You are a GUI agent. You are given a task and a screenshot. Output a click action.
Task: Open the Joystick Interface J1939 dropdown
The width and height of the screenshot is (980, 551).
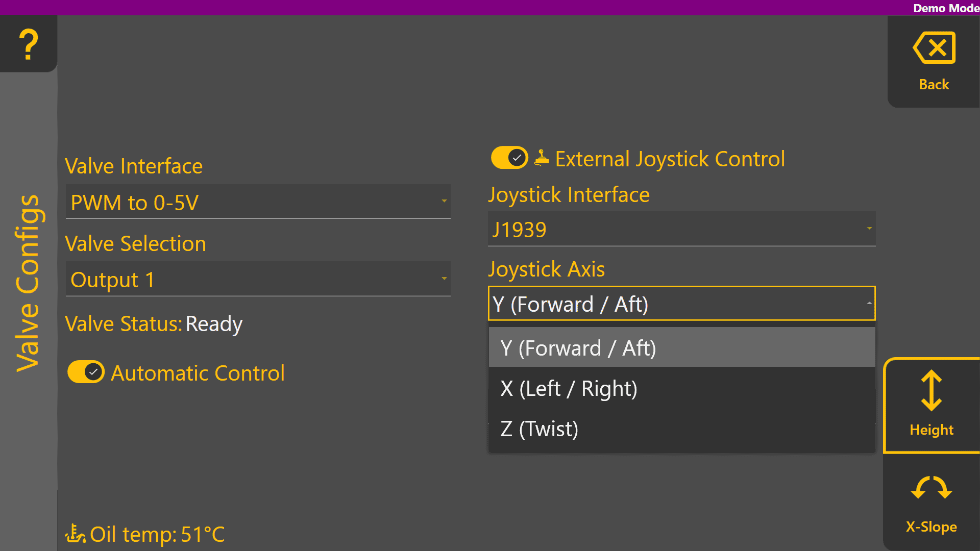click(x=681, y=229)
